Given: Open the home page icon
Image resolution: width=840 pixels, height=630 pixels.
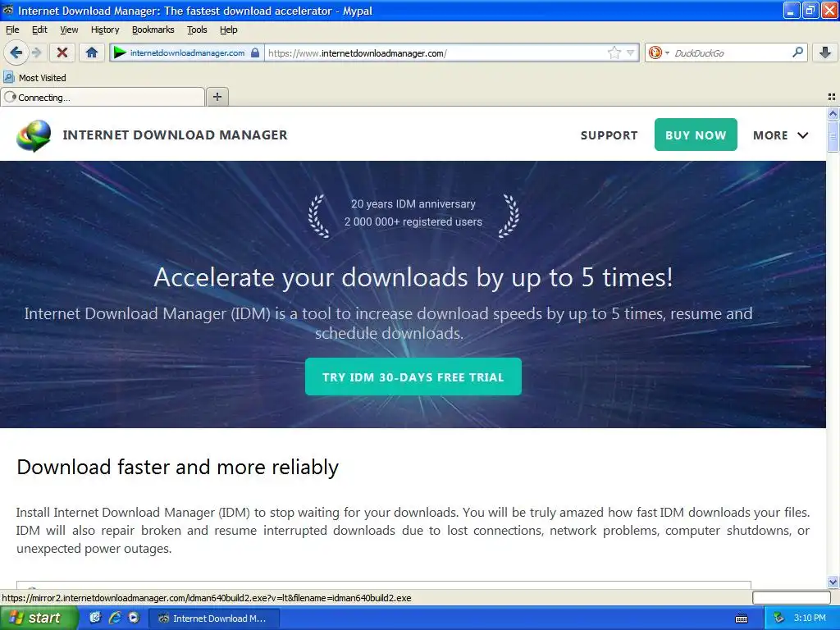Looking at the screenshot, I should (92, 52).
